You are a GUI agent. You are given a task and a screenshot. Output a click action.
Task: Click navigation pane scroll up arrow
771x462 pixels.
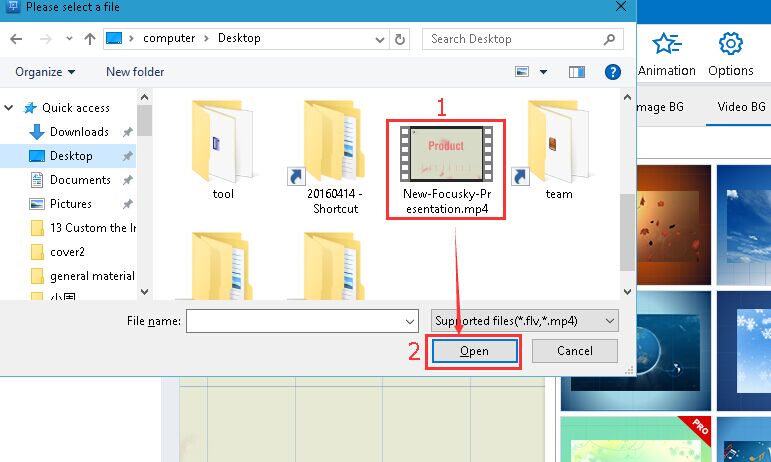point(145,97)
